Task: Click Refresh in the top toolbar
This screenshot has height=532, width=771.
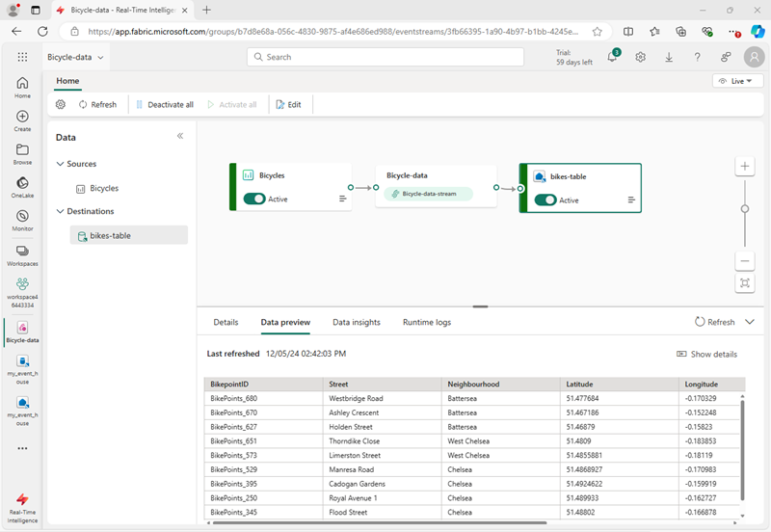Action: pos(98,104)
